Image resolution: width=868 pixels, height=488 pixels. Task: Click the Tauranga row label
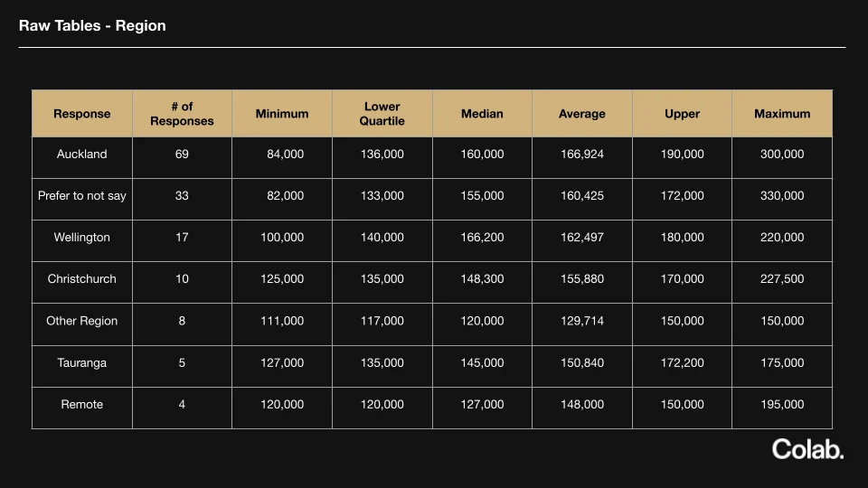coord(82,362)
